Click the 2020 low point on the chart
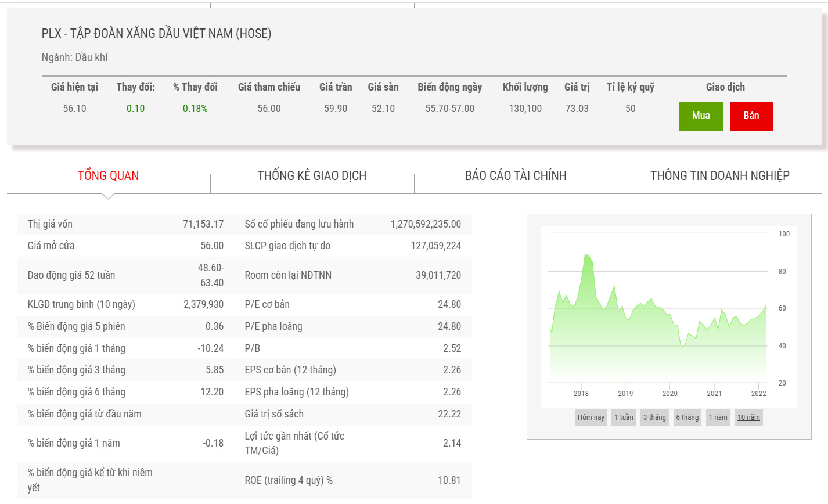 (682, 347)
